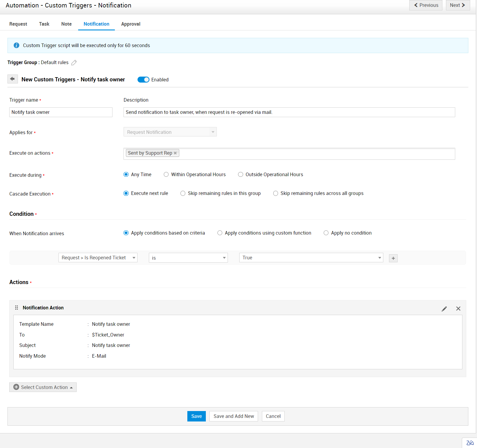
Task: Toggle the Enabled switch off
Action: click(x=143, y=80)
